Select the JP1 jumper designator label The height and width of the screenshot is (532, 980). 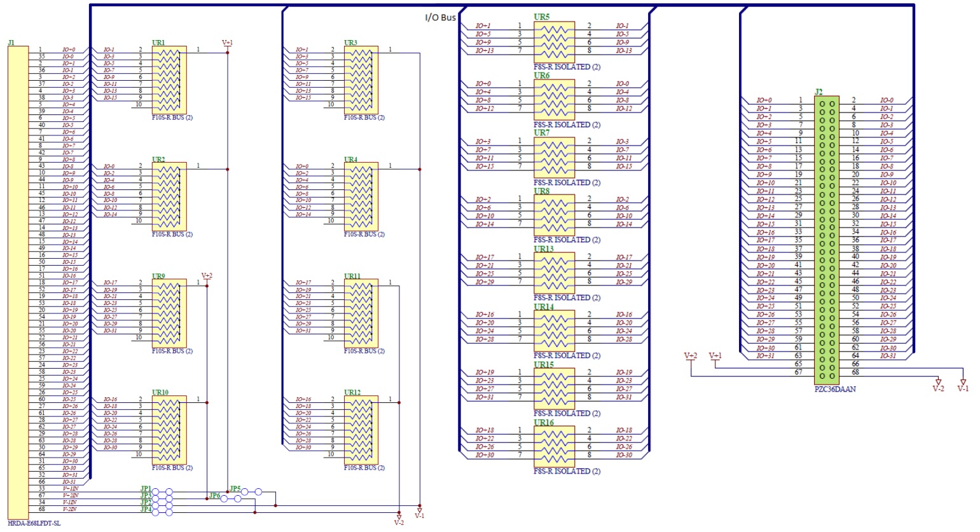click(x=146, y=488)
